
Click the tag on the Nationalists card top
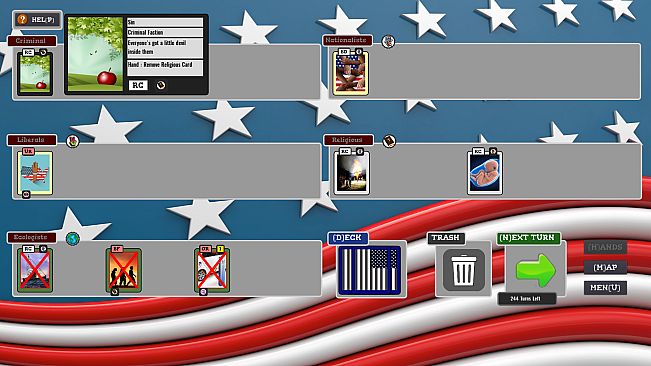344,52
